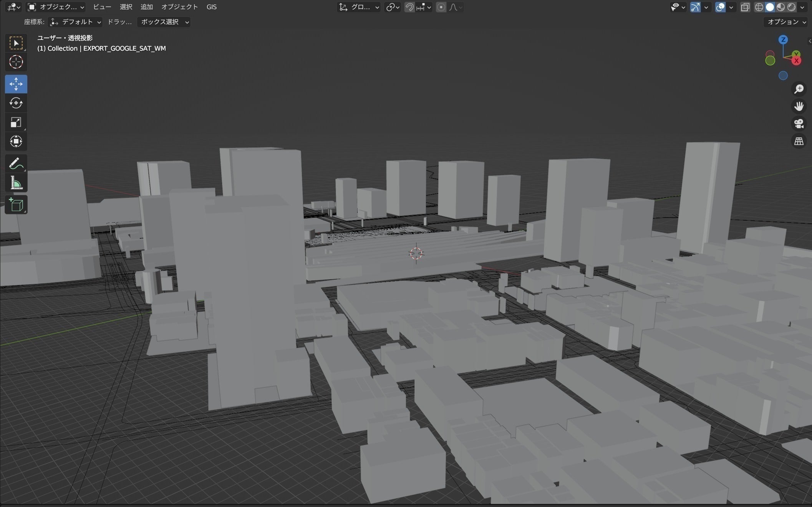812x507 pixels.
Task: Choose the Scale tool
Action: pyautogui.click(x=16, y=122)
